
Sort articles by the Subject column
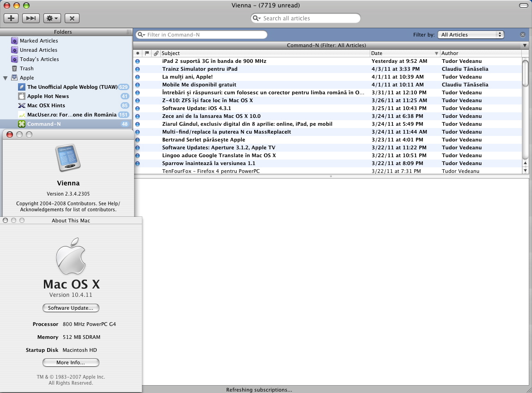coord(265,53)
